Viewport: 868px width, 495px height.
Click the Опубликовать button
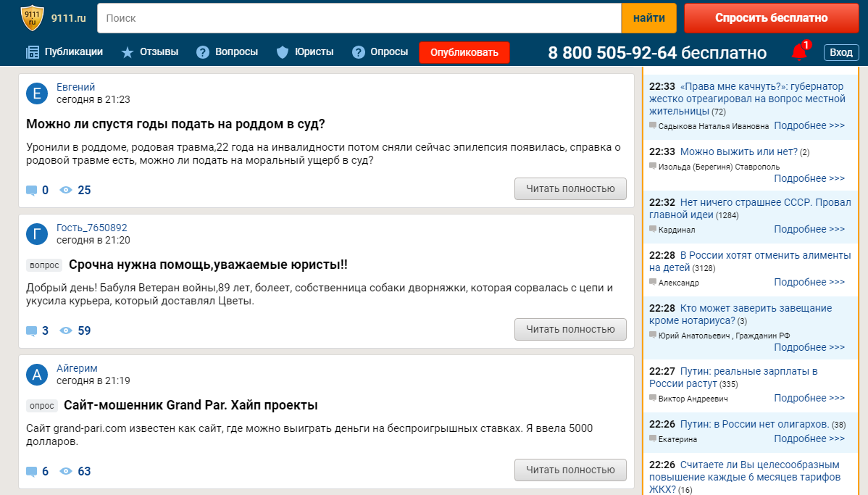click(464, 51)
